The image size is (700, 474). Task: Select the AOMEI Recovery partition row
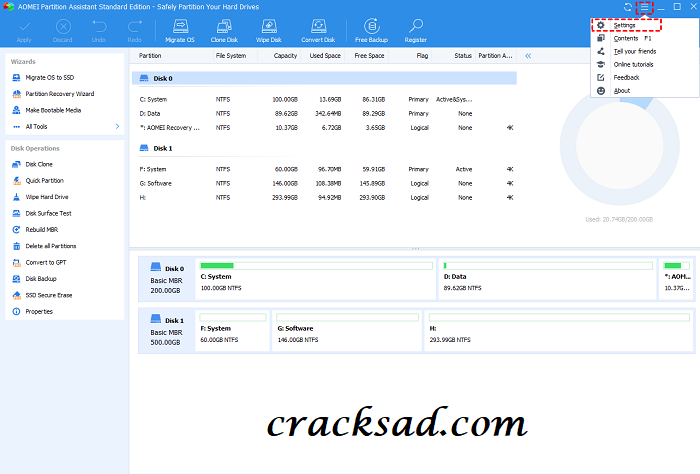click(325, 128)
